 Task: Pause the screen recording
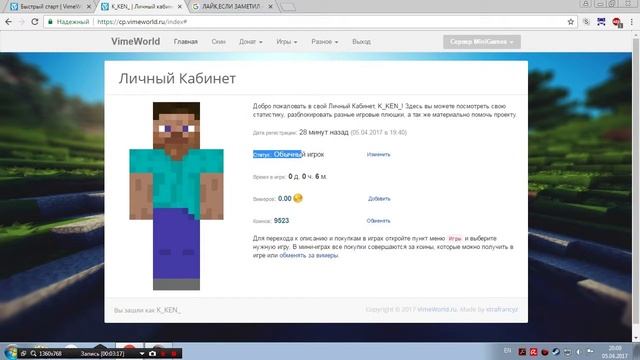163,353
